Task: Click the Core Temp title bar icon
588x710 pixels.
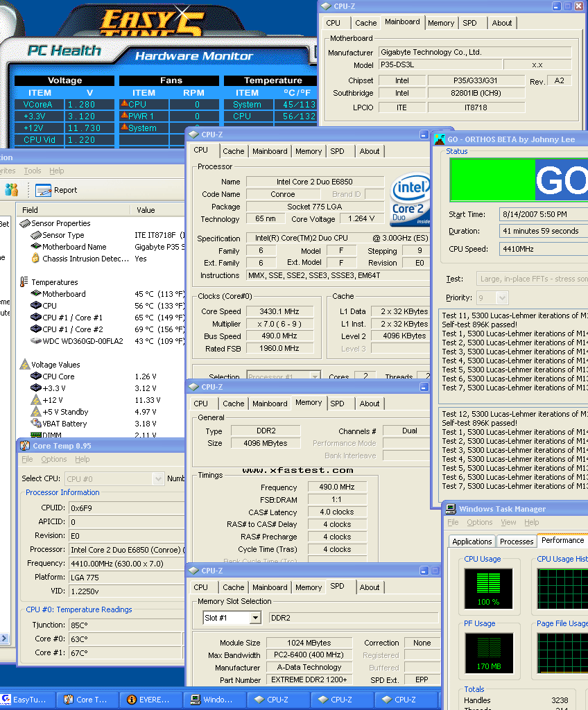Action: tap(24, 446)
